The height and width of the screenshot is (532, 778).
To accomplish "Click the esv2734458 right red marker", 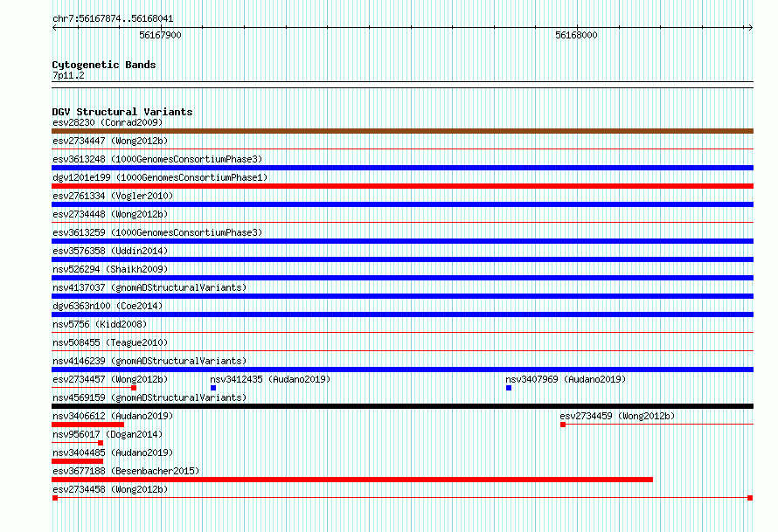I will (x=750, y=498).
